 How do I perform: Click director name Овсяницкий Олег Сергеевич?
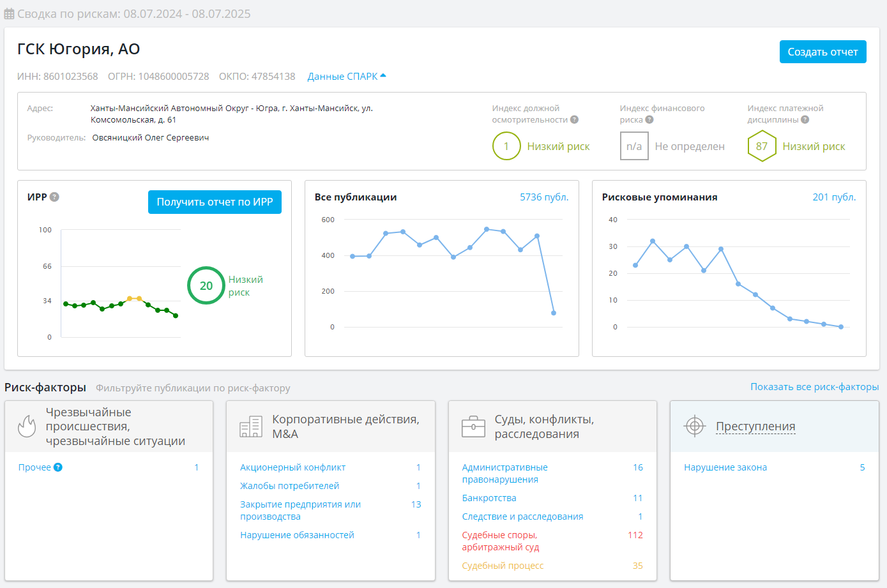pyautogui.click(x=151, y=137)
